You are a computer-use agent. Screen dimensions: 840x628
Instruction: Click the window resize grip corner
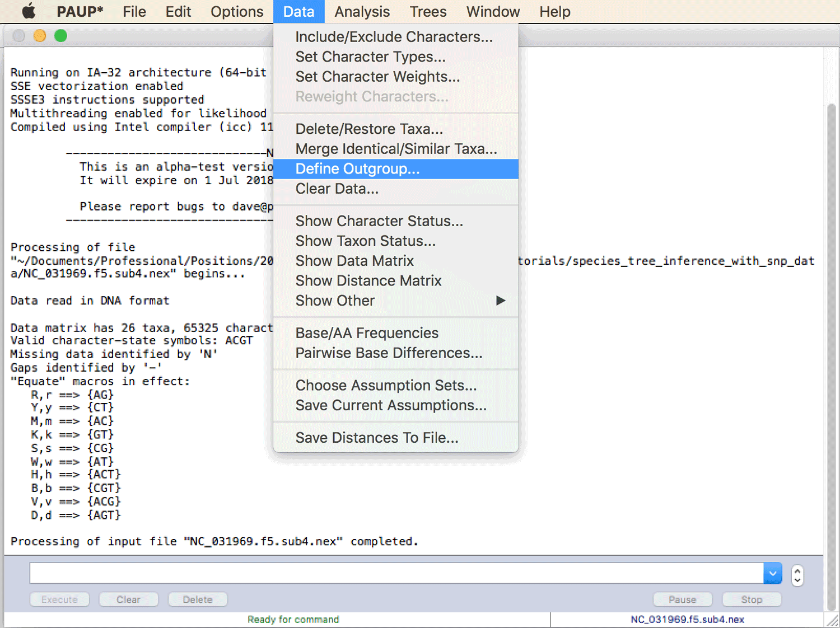(x=832, y=620)
